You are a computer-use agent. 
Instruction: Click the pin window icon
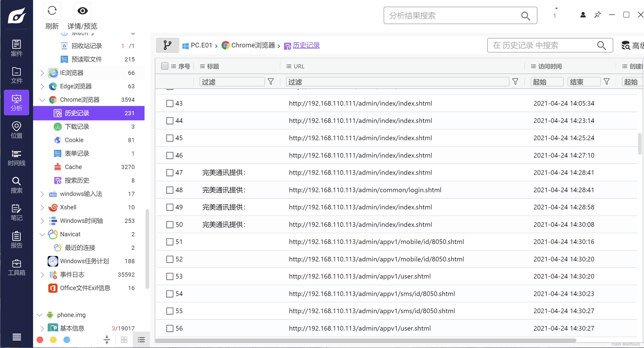pyautogui.click(x=597, y=15)
